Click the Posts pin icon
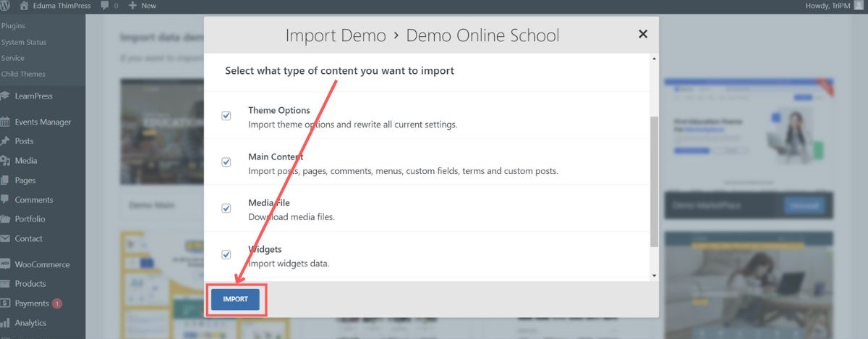This screenshot has height=339, width=868. [x=6, y=141]
